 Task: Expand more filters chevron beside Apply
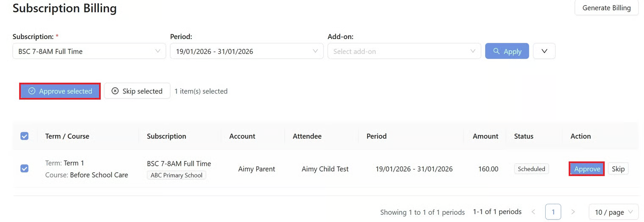pos(544,51)
